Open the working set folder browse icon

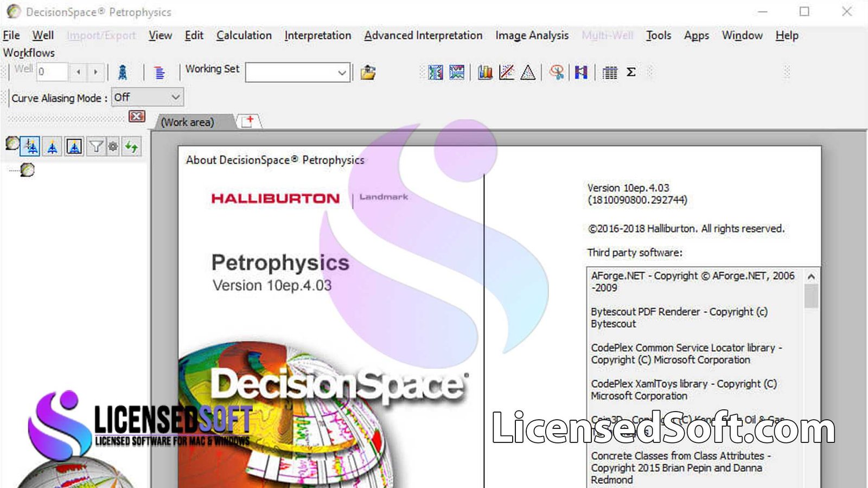(368, 71)
